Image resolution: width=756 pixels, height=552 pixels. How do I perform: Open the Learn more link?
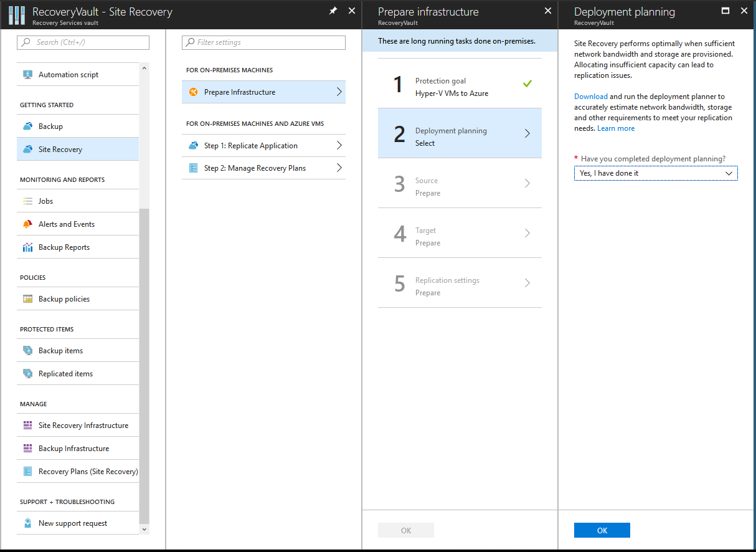(616, 128)
